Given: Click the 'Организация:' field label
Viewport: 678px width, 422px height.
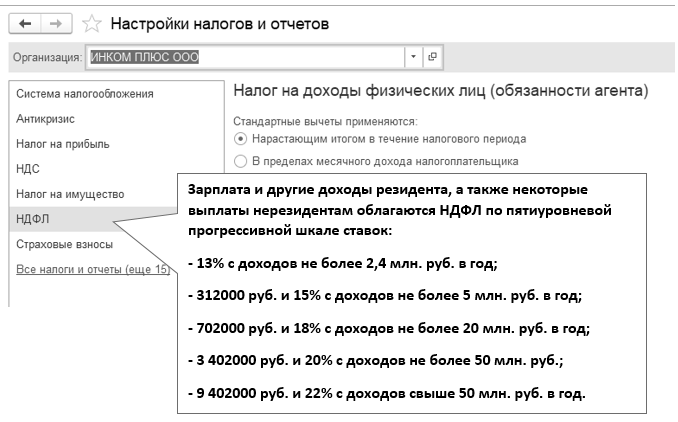Looking at the screenshot, I should pos(48,58).
